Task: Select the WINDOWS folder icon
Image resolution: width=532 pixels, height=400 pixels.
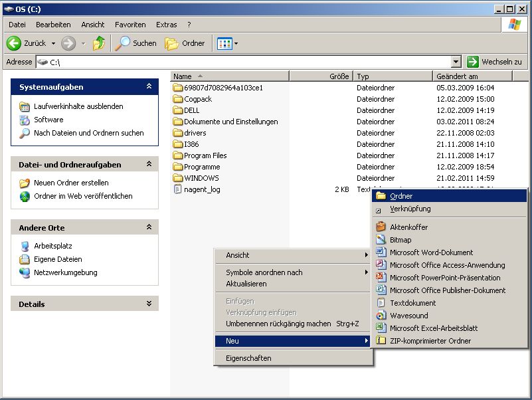Action: (178, 178)
